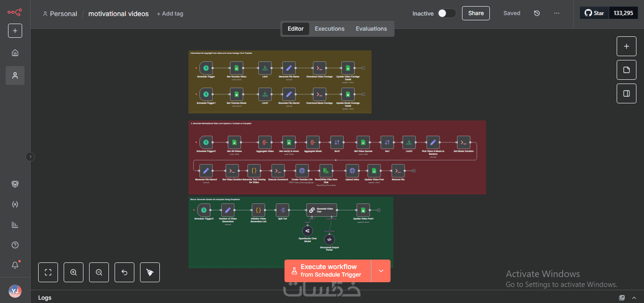This screenshot has height=303, width=644.
Task: Select the Sort1 node
Action: click(337, 142)
